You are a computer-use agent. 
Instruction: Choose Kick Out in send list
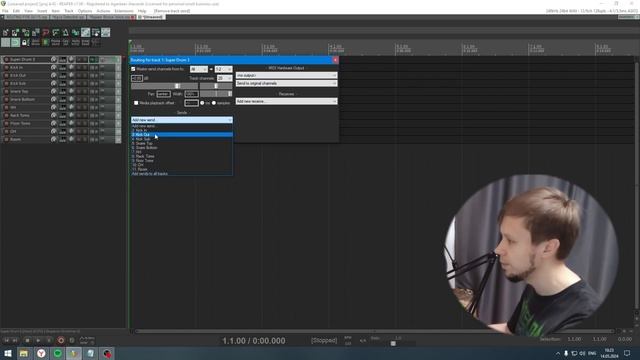tap(182, 135)
